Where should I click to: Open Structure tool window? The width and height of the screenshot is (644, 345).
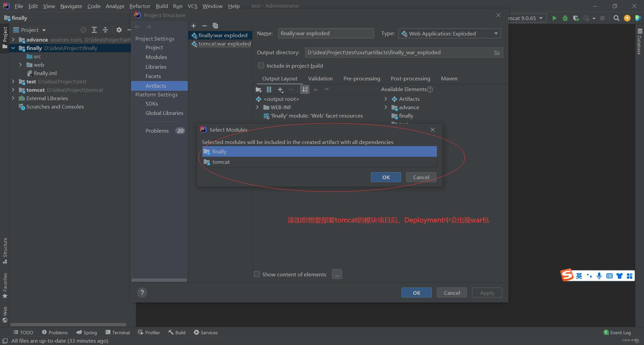coord(5,251)
